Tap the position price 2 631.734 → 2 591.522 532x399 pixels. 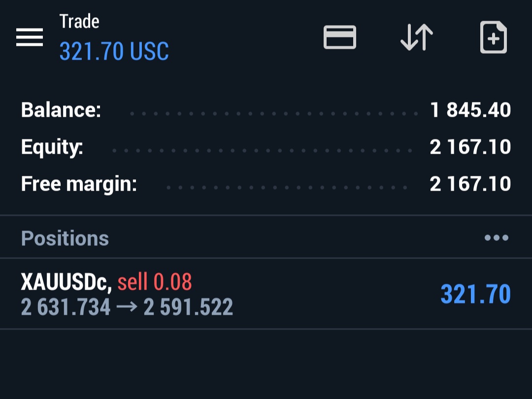pyautogui.click(x=127, y=307)
